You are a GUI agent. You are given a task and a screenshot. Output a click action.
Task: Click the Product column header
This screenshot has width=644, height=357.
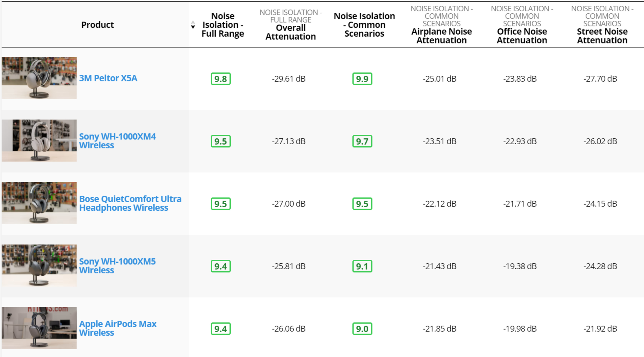[97, 25]
